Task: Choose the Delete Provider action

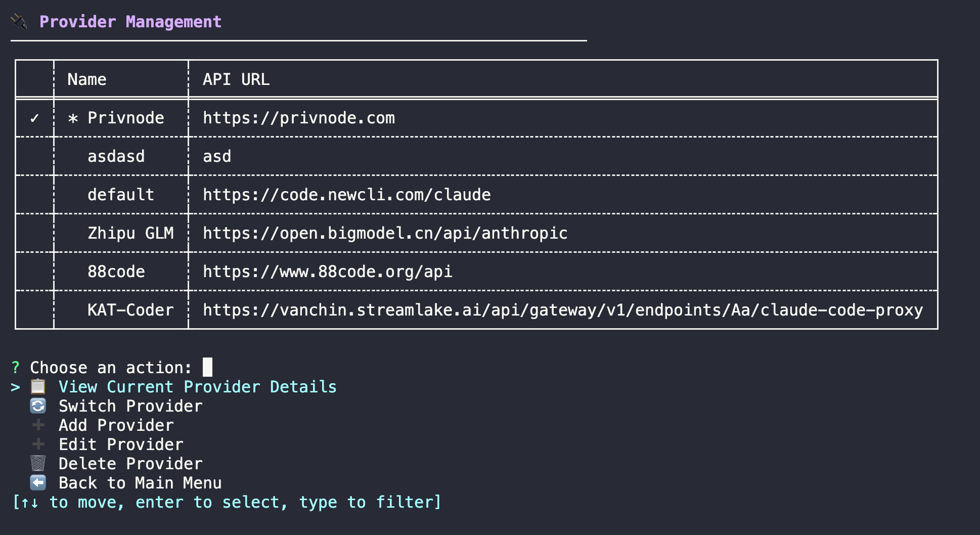Action: click(x=130, y=463)
